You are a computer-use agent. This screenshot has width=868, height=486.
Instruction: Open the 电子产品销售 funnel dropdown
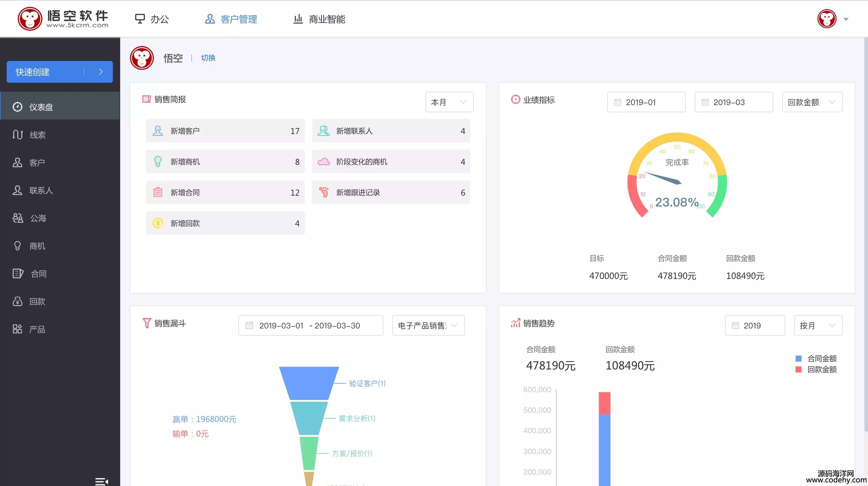click(x=428, y=326)
